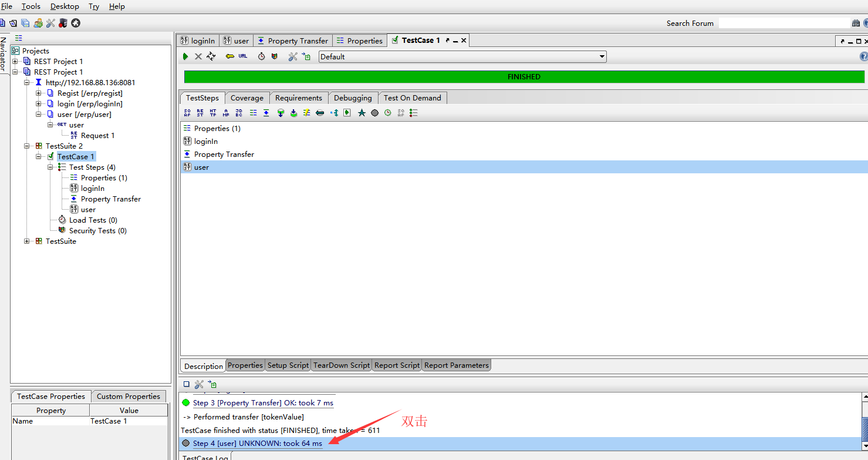
Task: Click the loop/cycle icon in the TestCase toolbar
Action: (x=211, y=56)
